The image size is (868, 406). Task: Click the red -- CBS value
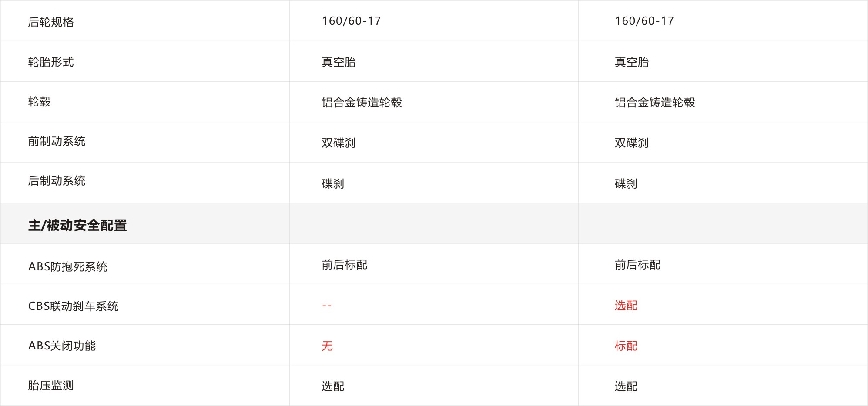(x=327, y=306)
